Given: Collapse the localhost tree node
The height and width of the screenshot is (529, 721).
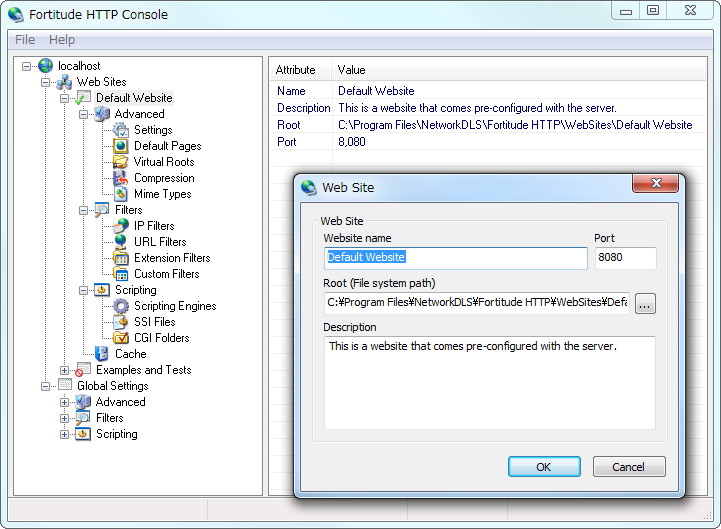Looking at the screenshot, I should pos(27,66).
